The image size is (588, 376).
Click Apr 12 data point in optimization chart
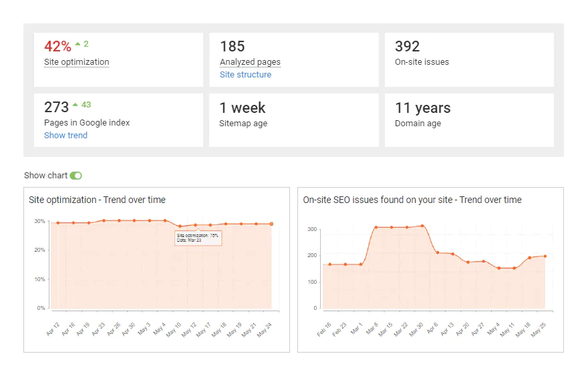58,223
